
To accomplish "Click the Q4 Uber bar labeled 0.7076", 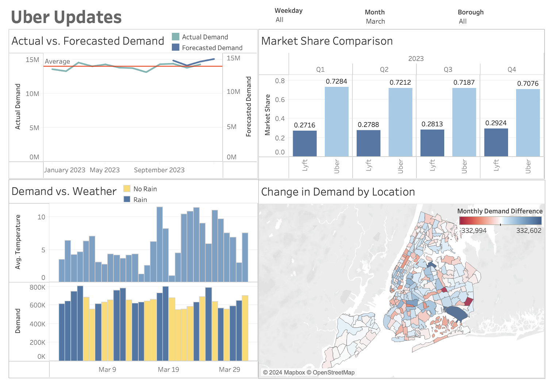I will point(527,123).
